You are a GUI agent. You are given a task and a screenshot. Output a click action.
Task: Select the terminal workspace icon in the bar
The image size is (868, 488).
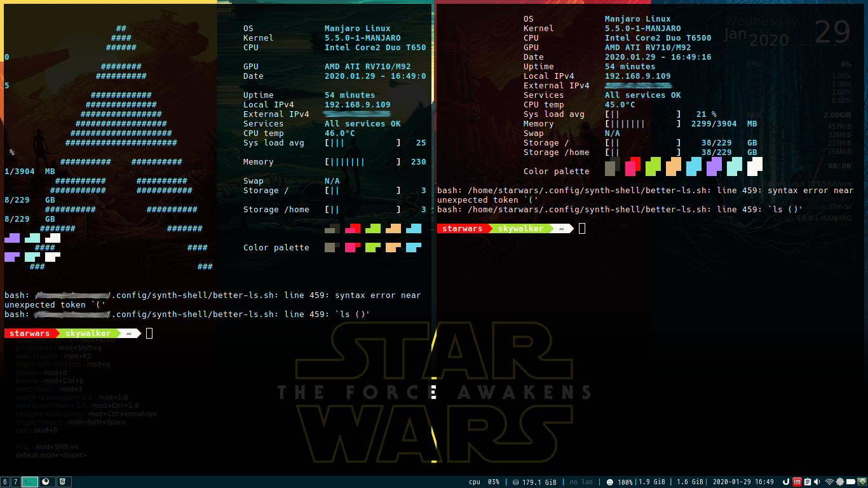pos(30,482)
